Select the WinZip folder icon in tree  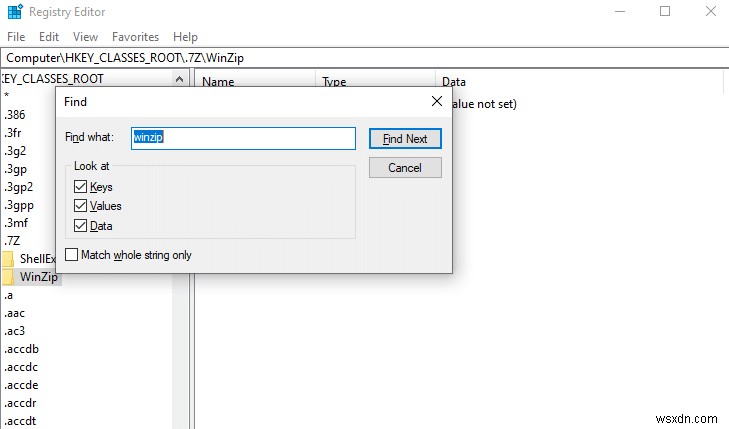(x=8, y=277)
